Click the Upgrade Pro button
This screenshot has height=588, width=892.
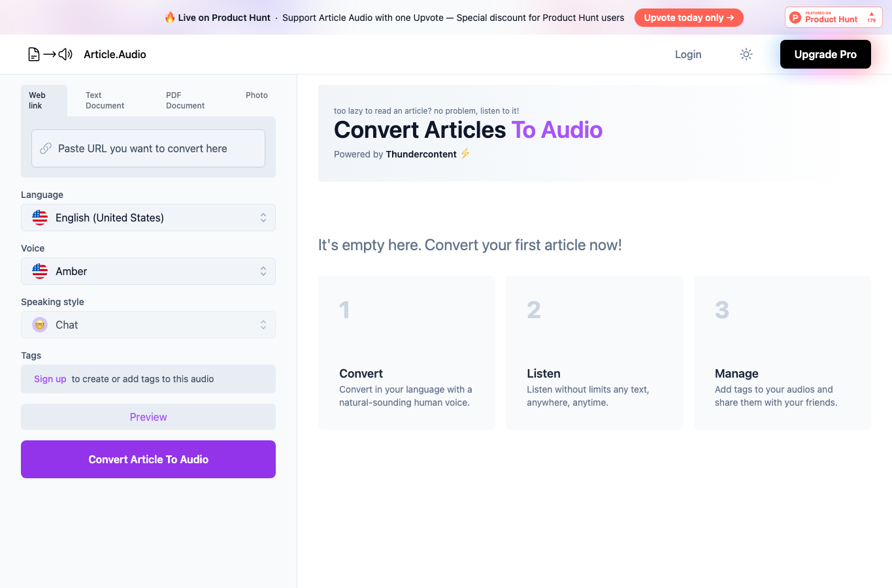pos(825,54)
